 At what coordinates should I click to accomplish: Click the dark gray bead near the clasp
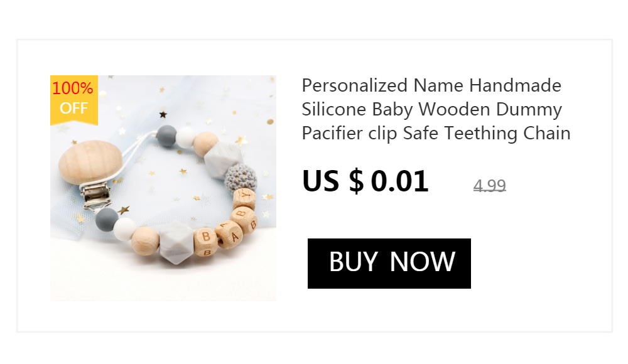click(x=107, y=220)
